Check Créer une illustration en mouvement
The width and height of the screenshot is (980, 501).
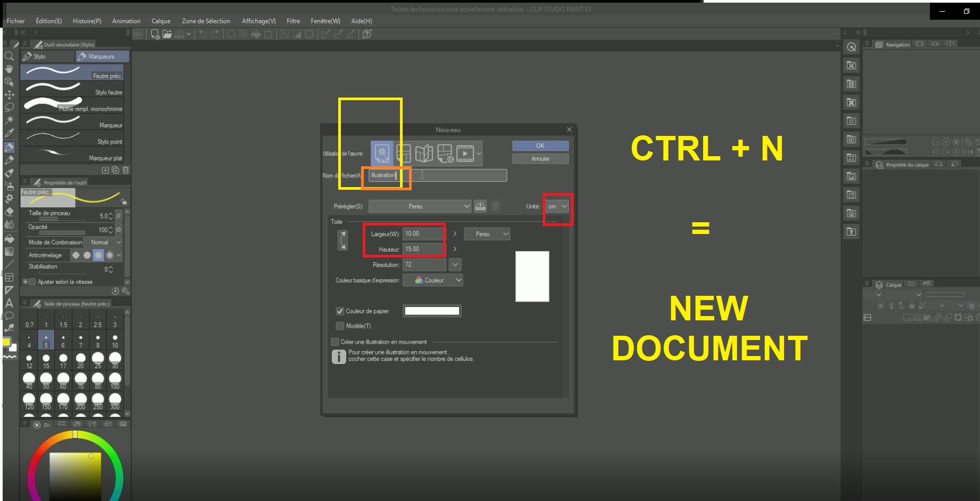click(335, 342)
